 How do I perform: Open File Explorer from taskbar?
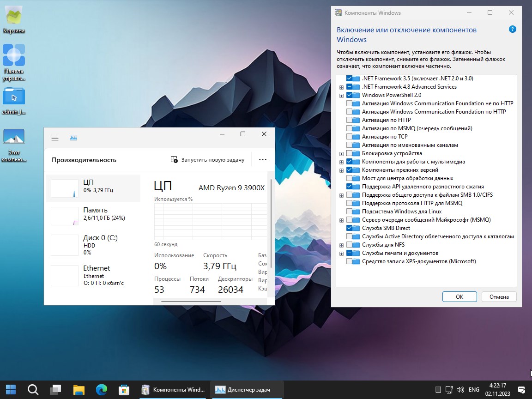79,390
